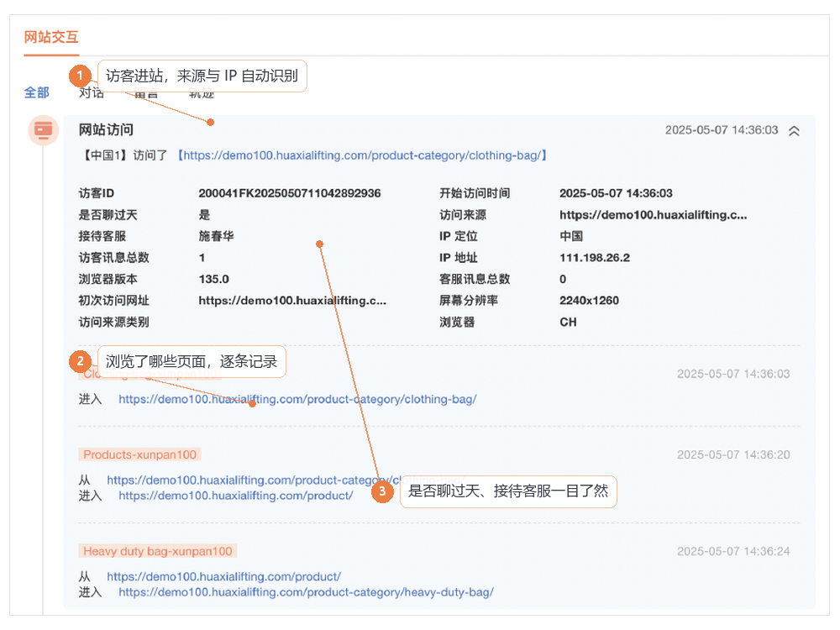Click the IP 定位 value 中国
Image resolution: width=840 pixels, height=630 pixels.
click(571, 236)
